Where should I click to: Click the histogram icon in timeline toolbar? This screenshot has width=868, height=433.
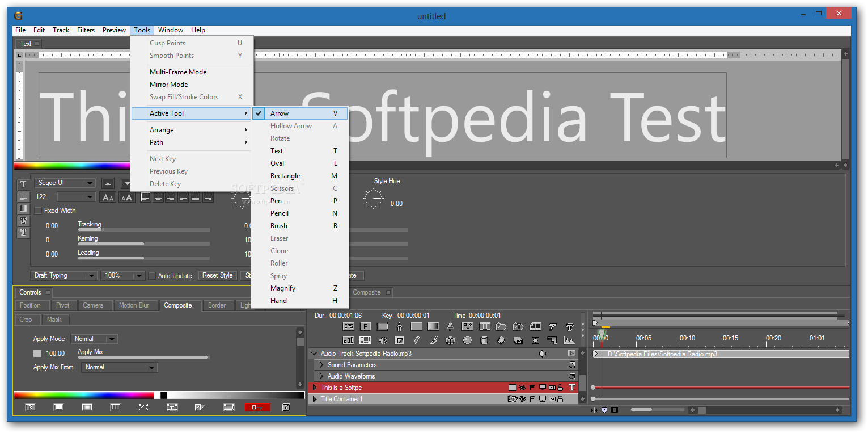pyautogui.click(x=569, y=340)
